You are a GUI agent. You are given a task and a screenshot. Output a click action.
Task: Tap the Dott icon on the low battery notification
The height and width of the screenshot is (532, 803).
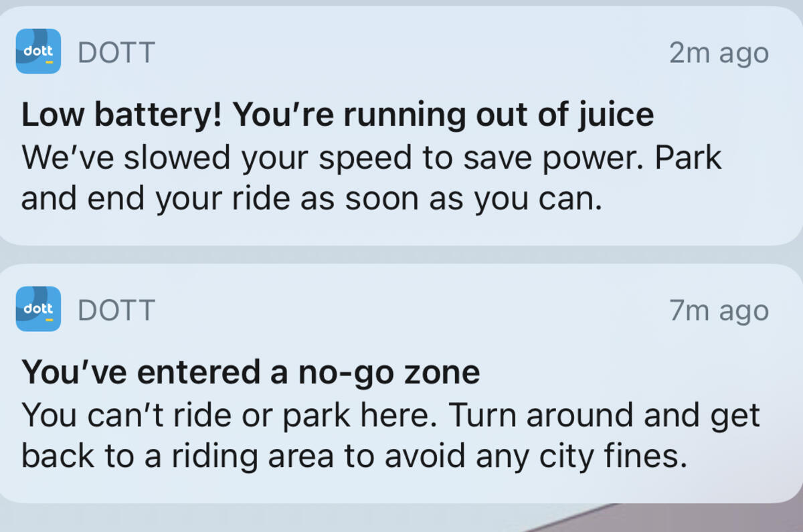(x=38, y=52)
